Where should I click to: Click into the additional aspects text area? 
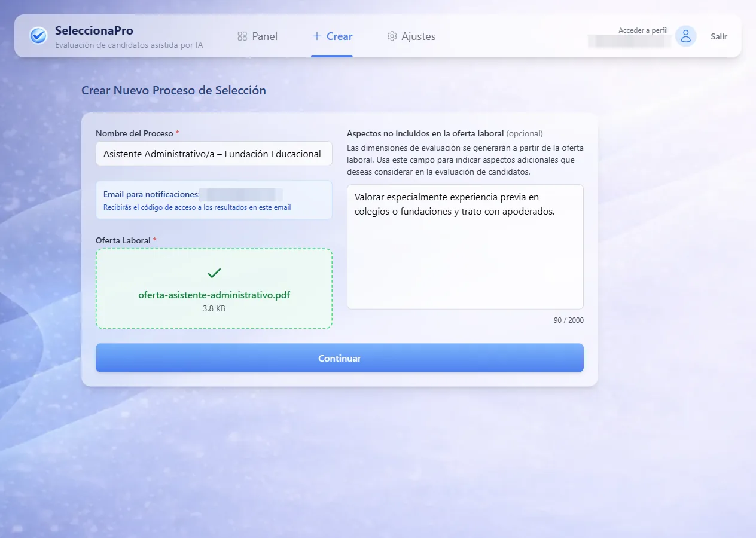coord(465,247)
